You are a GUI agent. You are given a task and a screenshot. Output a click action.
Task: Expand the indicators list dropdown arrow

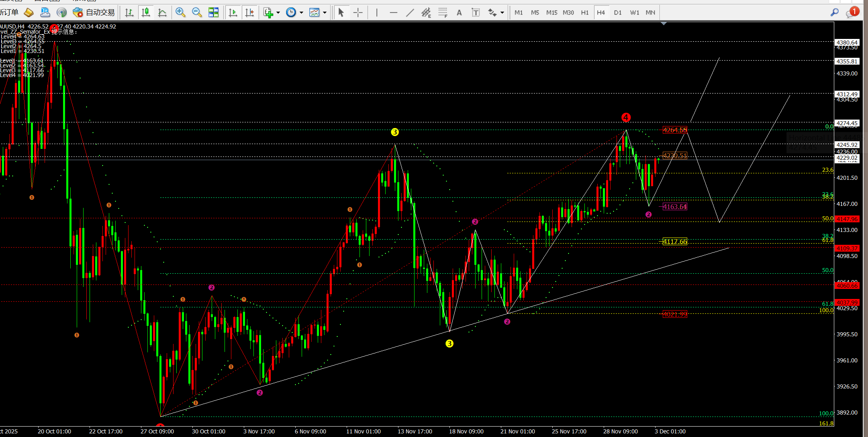click(x=278, y=12)
